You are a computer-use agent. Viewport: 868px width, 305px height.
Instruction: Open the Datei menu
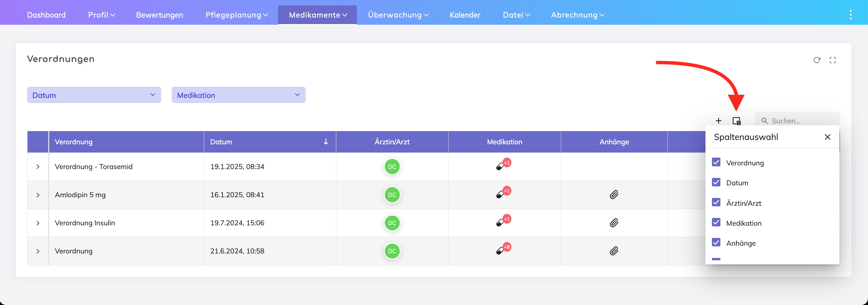516,15
